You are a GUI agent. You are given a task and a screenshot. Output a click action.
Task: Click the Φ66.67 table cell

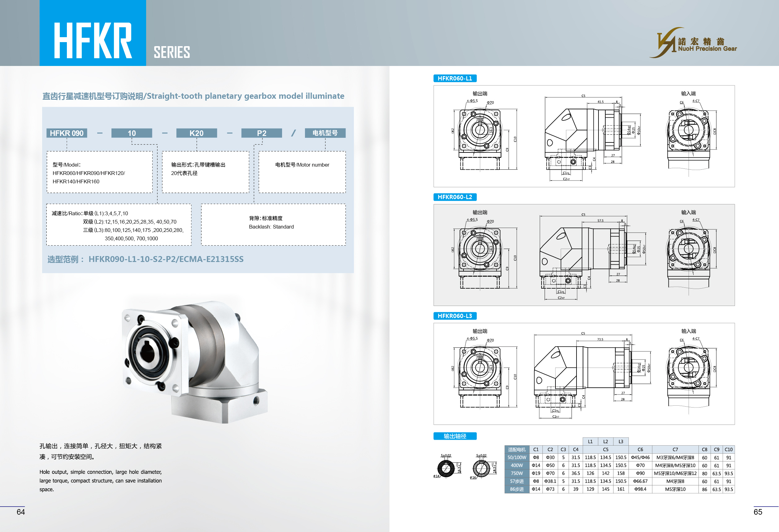click(640, 482)
